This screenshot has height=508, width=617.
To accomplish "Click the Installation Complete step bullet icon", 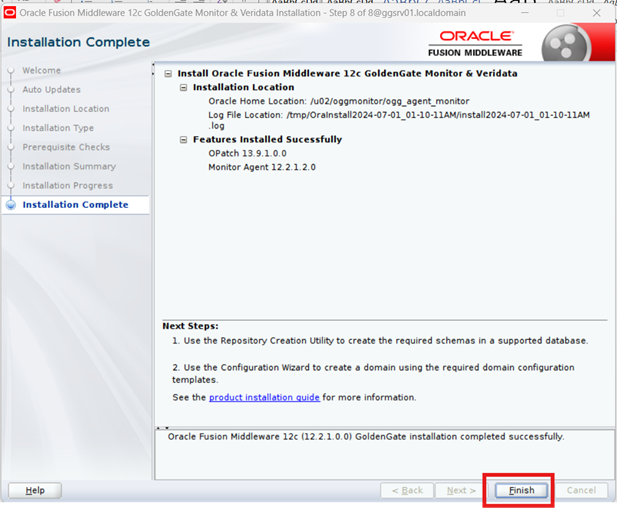I will point(11,205).
